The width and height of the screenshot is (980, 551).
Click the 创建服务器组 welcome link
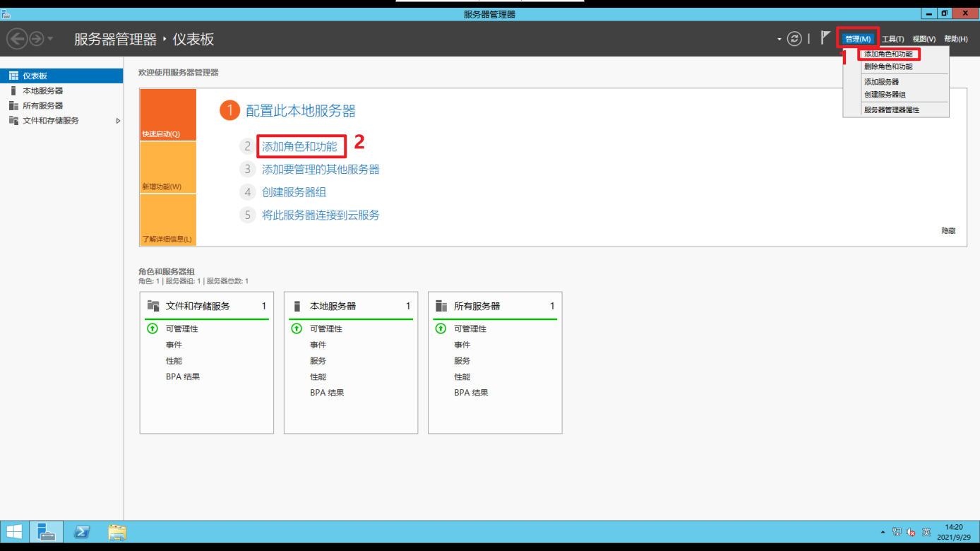point(294,192)
